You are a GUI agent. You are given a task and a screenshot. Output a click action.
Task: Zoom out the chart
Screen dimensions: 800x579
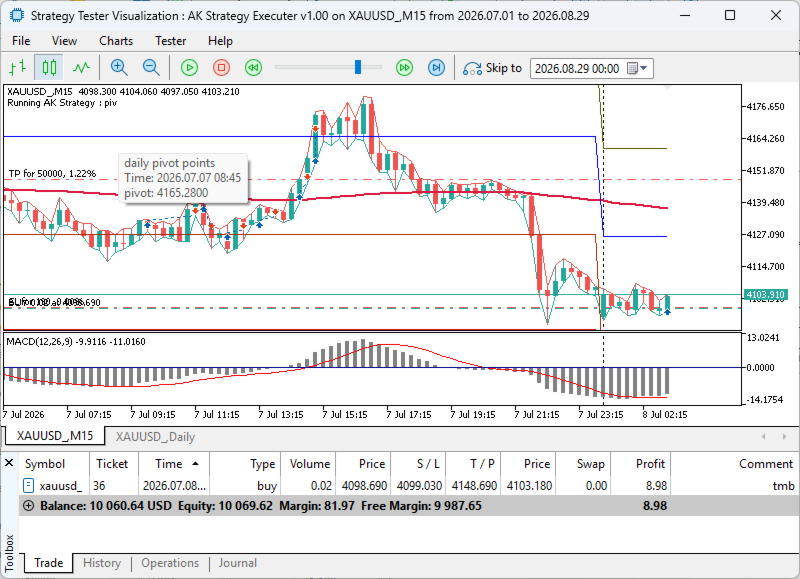151,67
